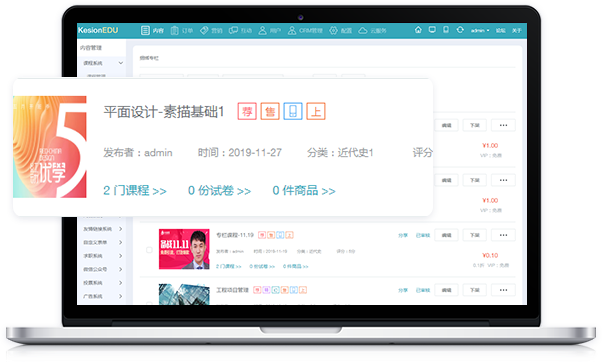Click the mobile phone preview icon in header
Viewport: 602px width, 362px height.
coord(446,30)
